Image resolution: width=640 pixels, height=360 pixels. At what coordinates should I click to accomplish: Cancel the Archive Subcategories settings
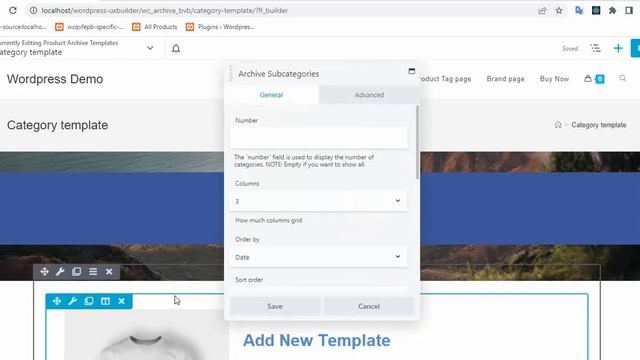(x=369, y=306)
